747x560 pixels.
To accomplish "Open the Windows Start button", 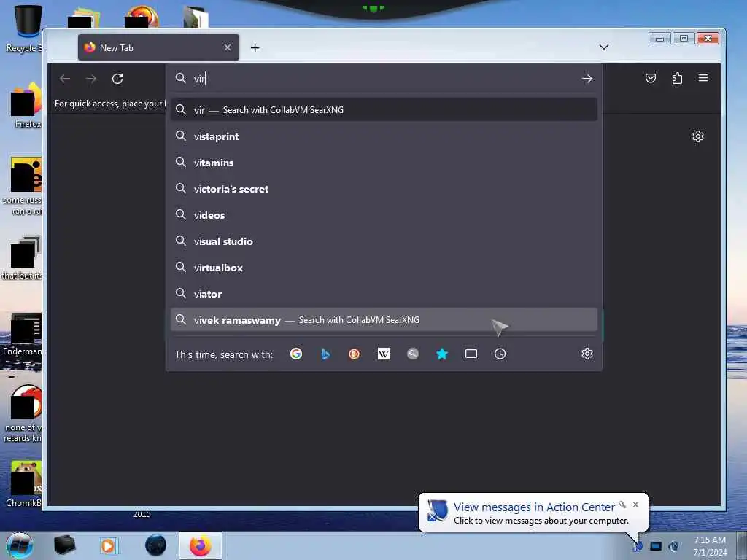I will click(19, 545).
